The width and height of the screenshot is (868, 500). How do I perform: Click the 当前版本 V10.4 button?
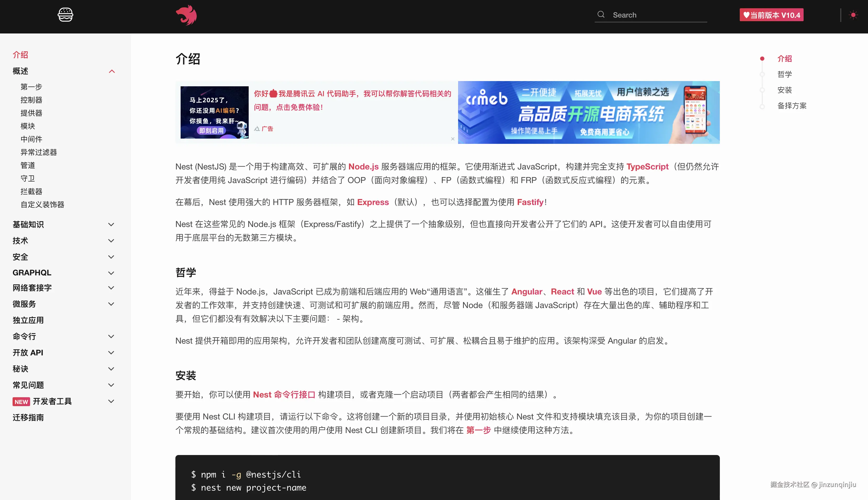tap(772, 15)
